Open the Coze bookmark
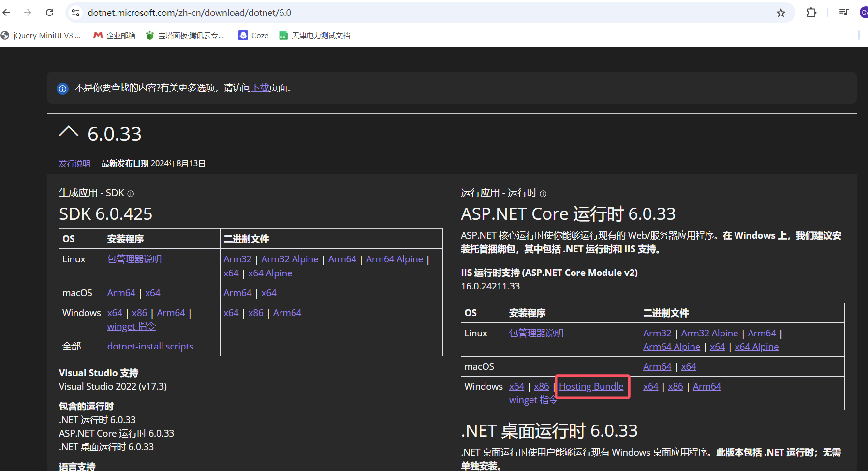868x471 pixels. point(254,35)
